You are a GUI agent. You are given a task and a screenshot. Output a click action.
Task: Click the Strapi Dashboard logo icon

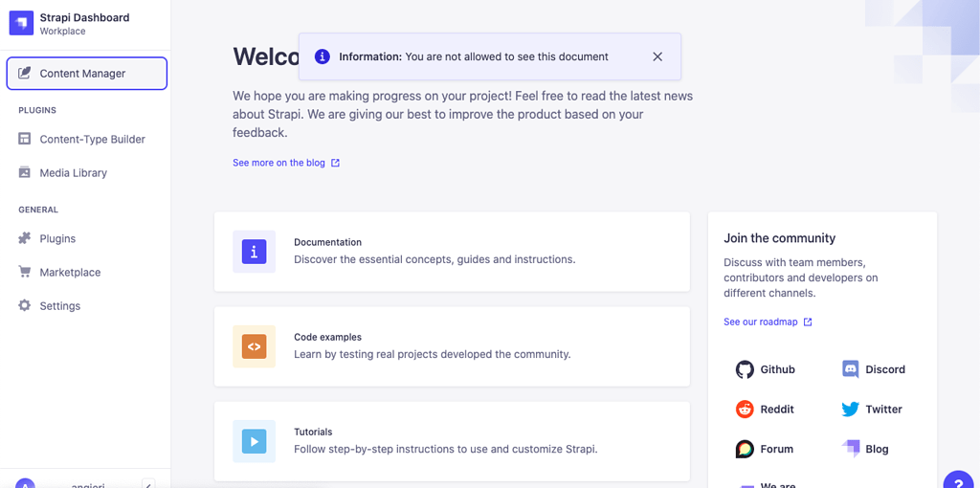pyautogui.click(x=22, y=24)
